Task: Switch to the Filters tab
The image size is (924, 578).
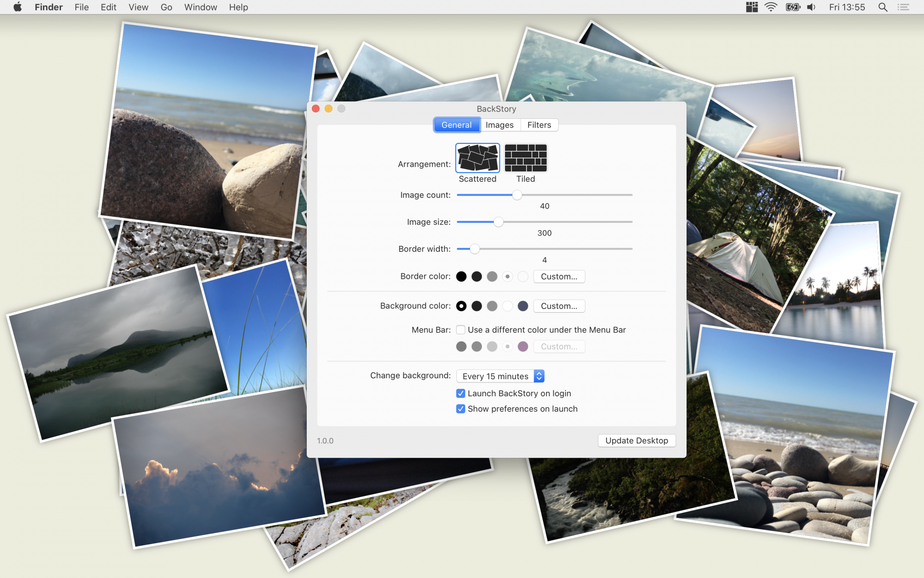Action: tap(539, 125)
